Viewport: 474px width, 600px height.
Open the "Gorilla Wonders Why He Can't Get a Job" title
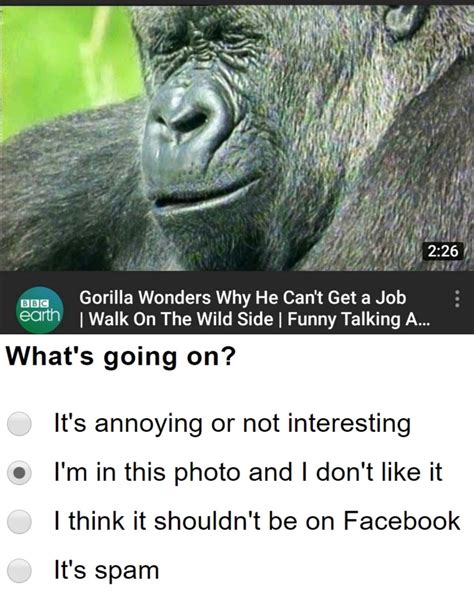[x=243, y=298]
